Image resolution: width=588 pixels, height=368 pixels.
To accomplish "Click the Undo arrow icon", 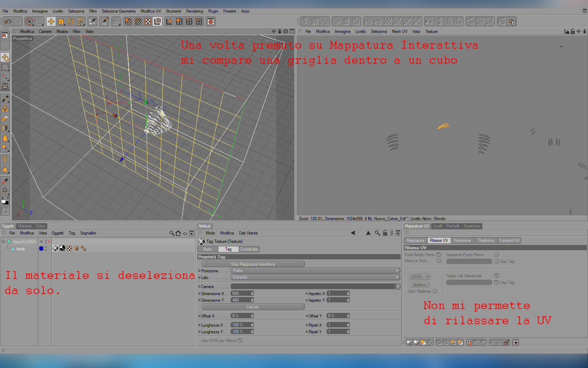I will click(8, 22).
